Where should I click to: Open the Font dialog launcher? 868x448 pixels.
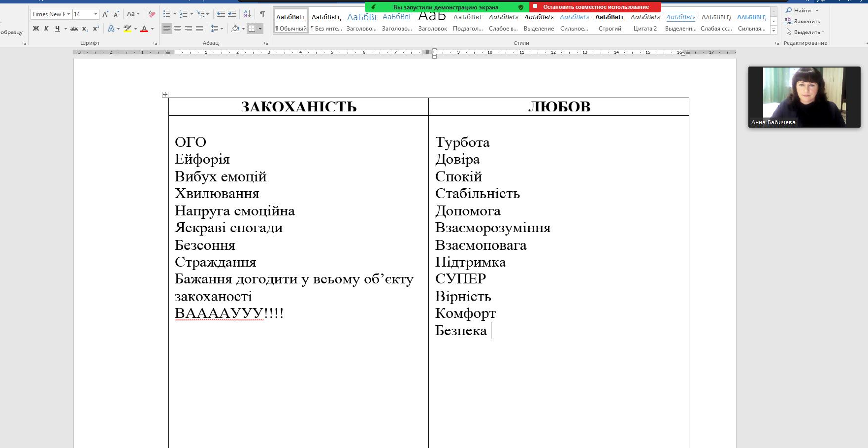pyautogui.click(x=156, y=43)
